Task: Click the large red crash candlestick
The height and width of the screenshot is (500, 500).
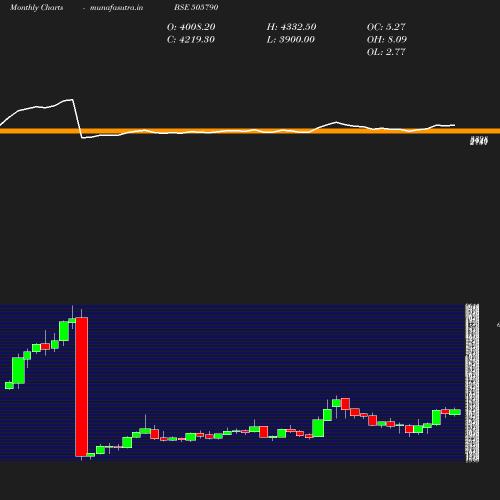Action: tap(82, 387)
